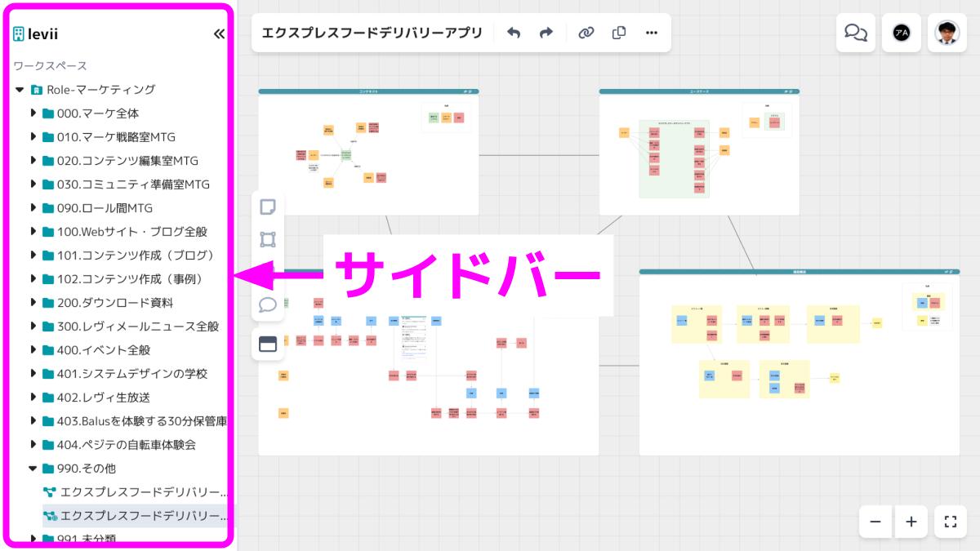Zoom out with the minus button
The height and width of the screenshot is (551, 980).
coord(875,522)
